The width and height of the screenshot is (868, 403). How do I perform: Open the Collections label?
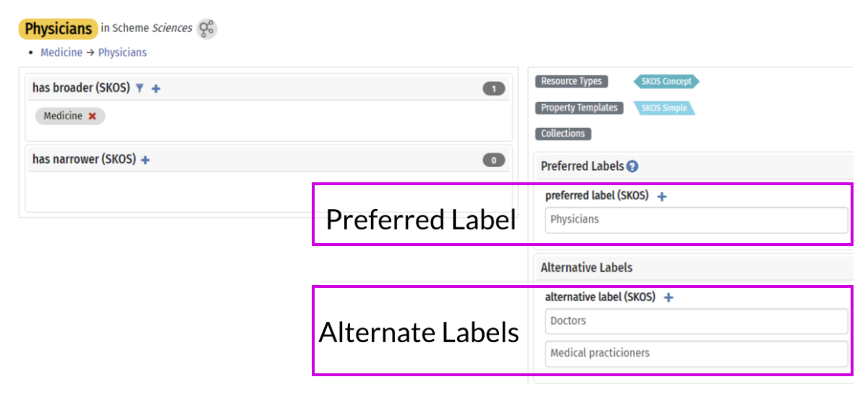563,134
